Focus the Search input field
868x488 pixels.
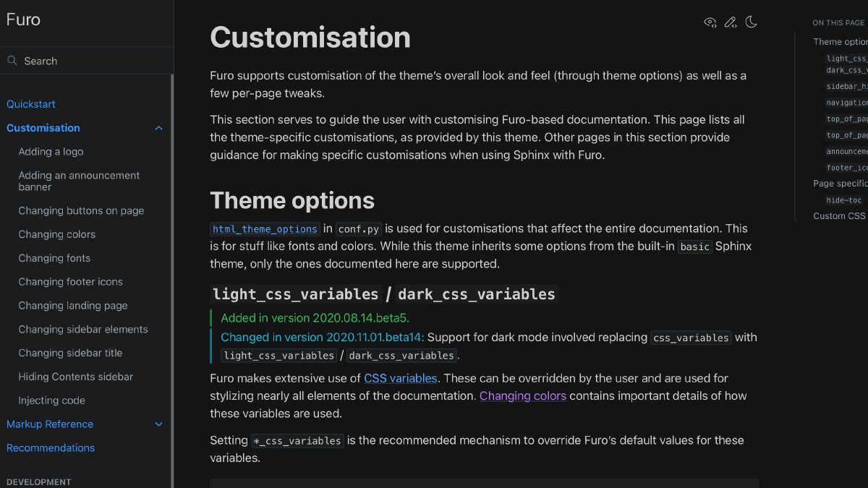click(x=87, y=61)
